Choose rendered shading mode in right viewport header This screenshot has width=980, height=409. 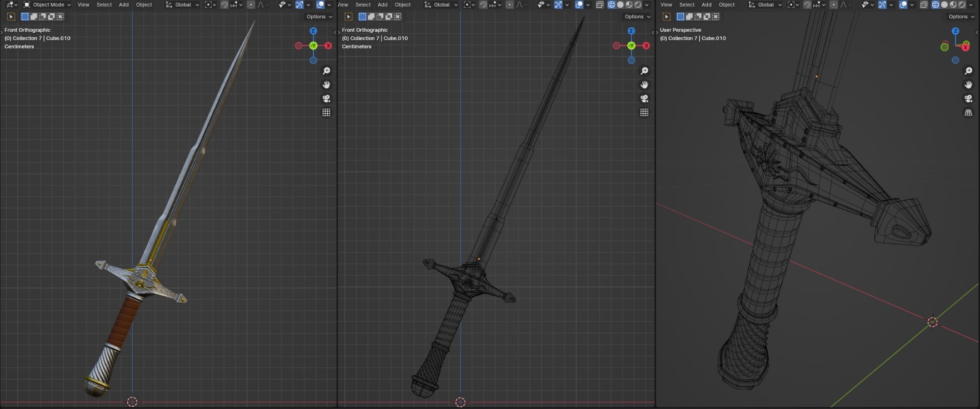[962, 5]
